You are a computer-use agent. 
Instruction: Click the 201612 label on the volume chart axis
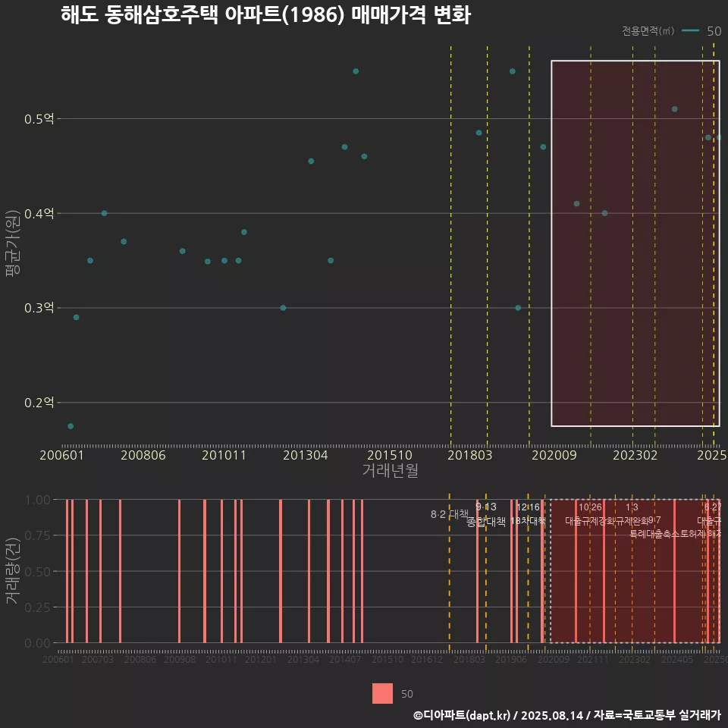click(x=427, y=659)
